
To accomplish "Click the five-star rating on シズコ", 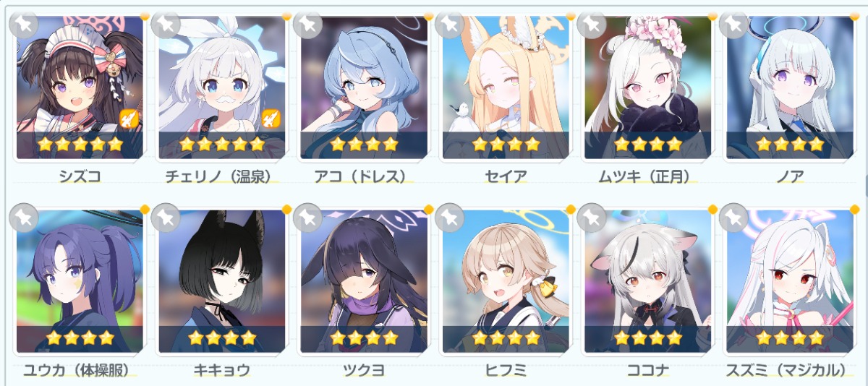I will tap(80, 144).
